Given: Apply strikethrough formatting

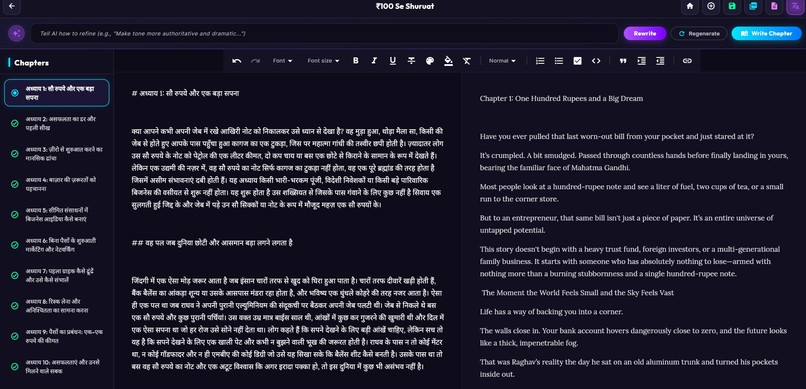Looking at the screenshot, I should 411,61.
